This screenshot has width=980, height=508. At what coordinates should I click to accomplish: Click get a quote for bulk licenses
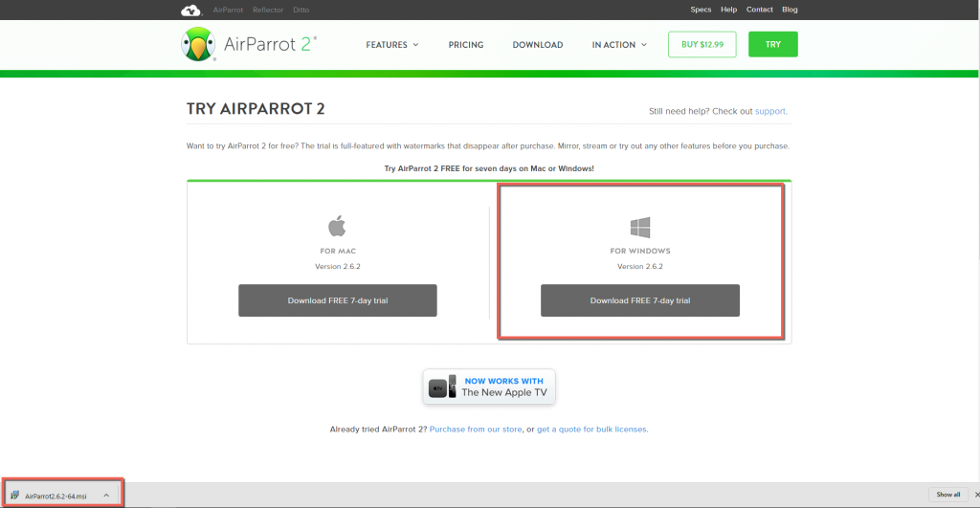[592, 430]
